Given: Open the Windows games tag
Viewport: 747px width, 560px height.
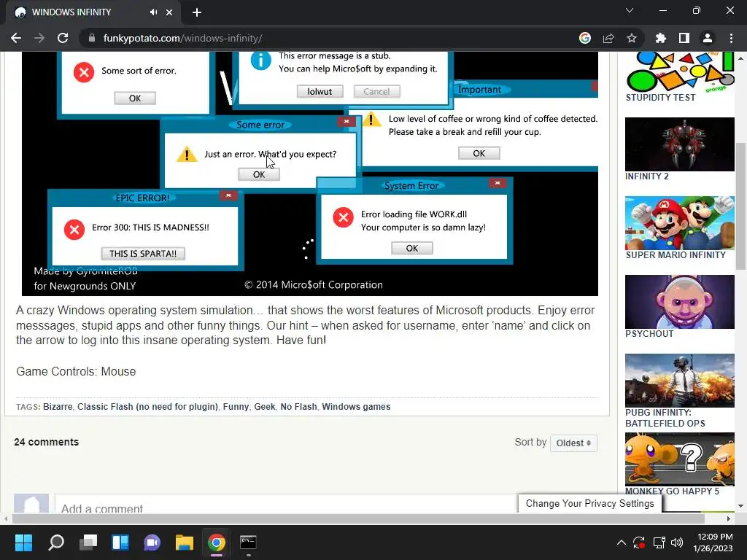Looking at the screenshot, I should [356, 407].
